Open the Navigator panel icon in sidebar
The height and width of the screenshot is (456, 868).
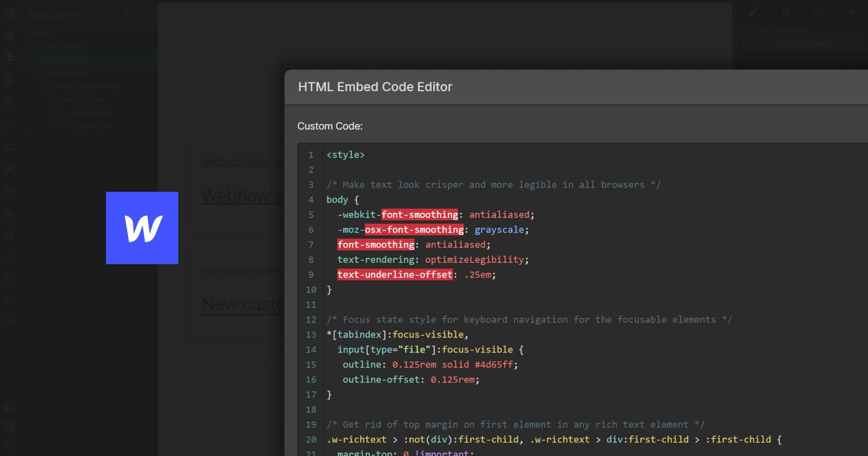coord(10,57)
